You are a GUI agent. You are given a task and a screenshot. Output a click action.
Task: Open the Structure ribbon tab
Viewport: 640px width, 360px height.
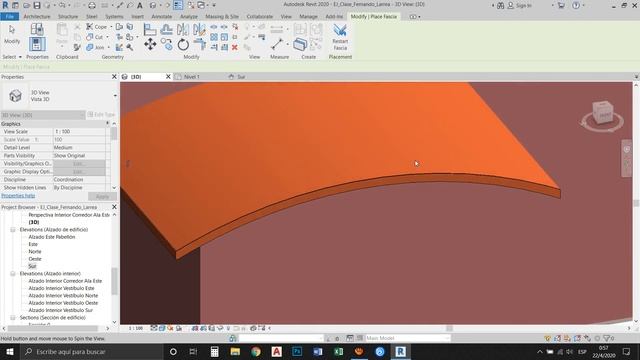click(68, 17)
